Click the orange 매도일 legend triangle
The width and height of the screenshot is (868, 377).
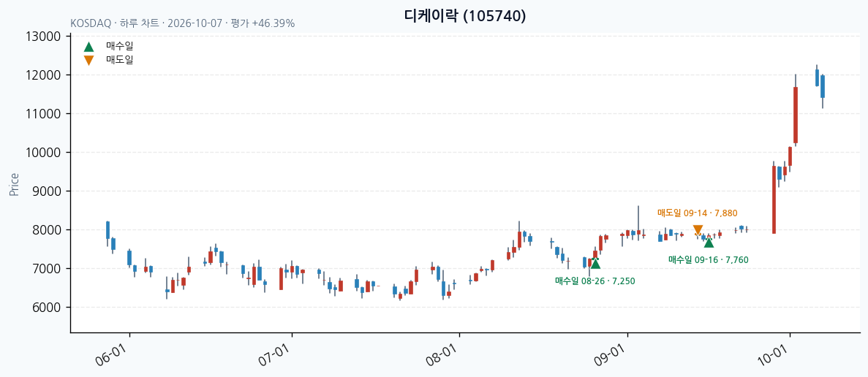coord(88,60)
